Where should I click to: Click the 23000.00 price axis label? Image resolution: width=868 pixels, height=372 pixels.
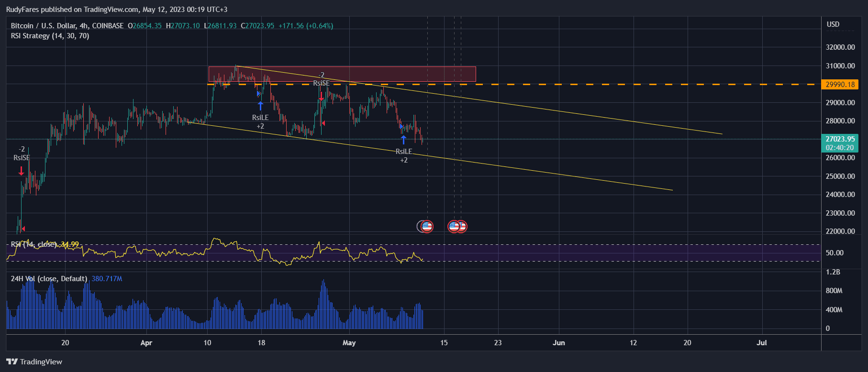pyautogui.click(x=840, y=213)
